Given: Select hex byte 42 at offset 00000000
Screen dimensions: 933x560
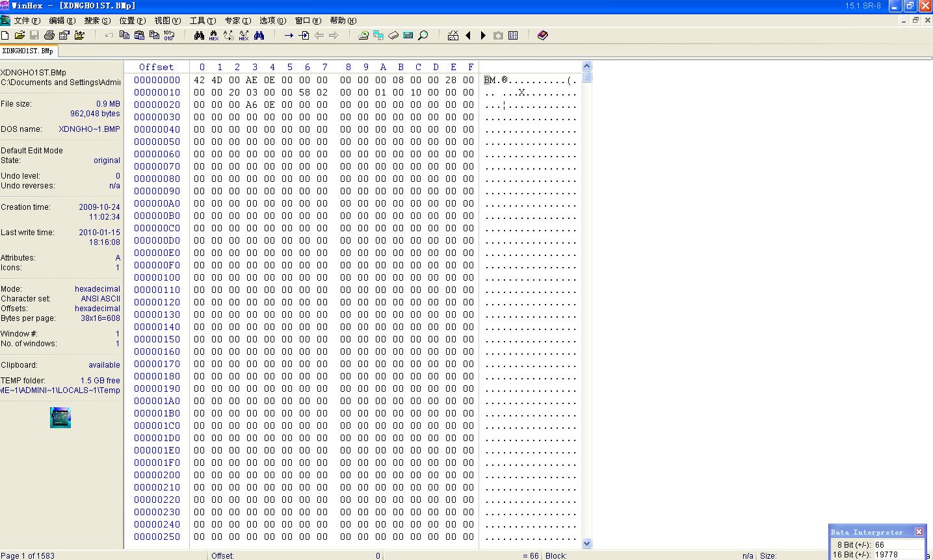Looking at the screenshot, I should click(x=199, y=80).
